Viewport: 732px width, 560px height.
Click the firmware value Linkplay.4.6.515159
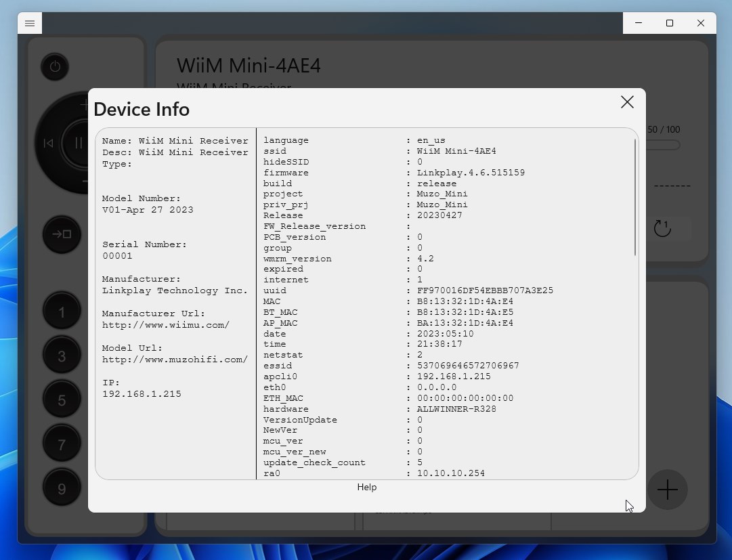(471, 173)
